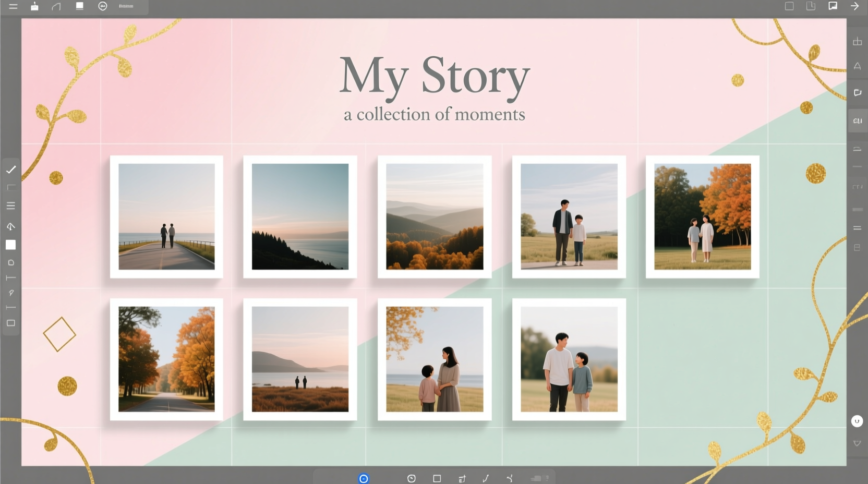Select the stamp brush tool in the top toolbar
868x484 pixels.
pos(35,7)
